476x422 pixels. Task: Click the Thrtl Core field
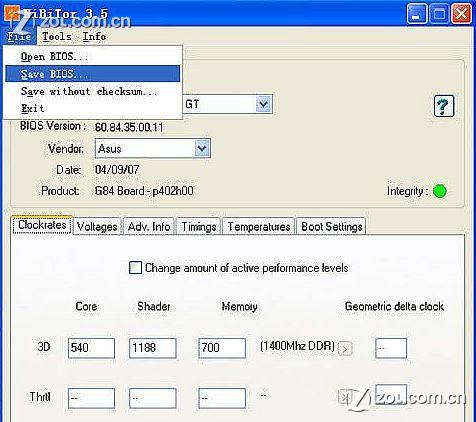91,398
